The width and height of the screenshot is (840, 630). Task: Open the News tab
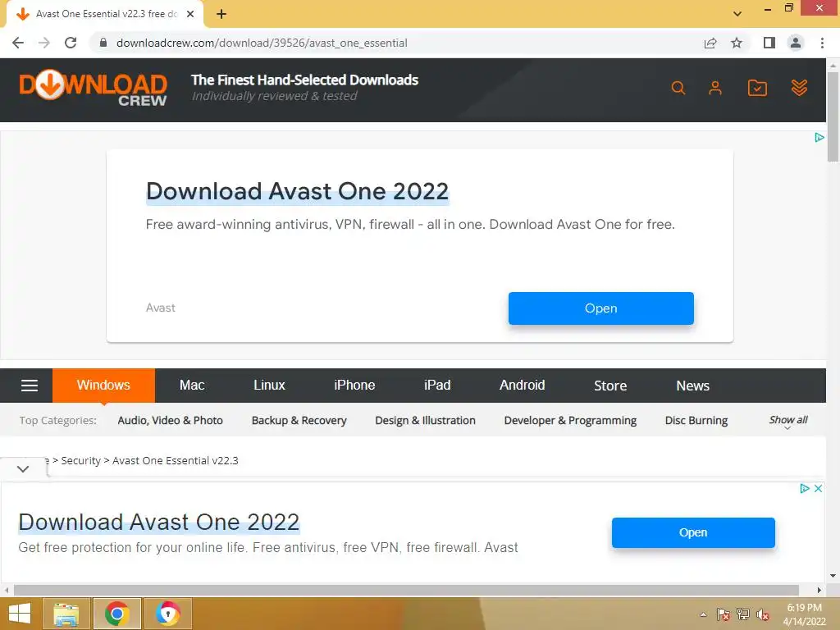pos(692,386)
